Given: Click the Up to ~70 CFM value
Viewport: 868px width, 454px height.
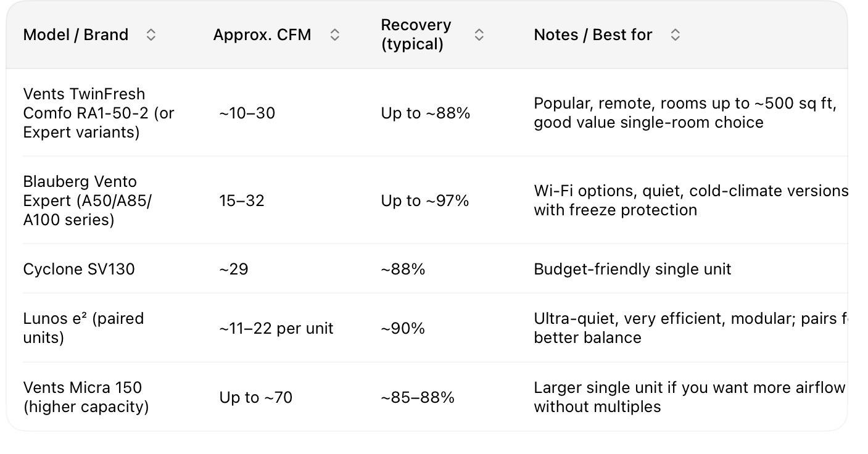Looking at the screenshot, I should click(x=255, y=397).
